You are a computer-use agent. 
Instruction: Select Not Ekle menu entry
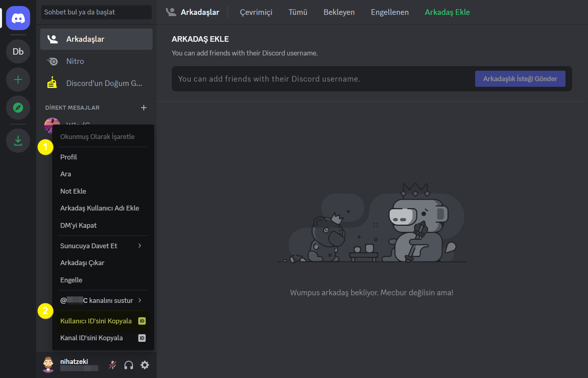coord(103,191)
